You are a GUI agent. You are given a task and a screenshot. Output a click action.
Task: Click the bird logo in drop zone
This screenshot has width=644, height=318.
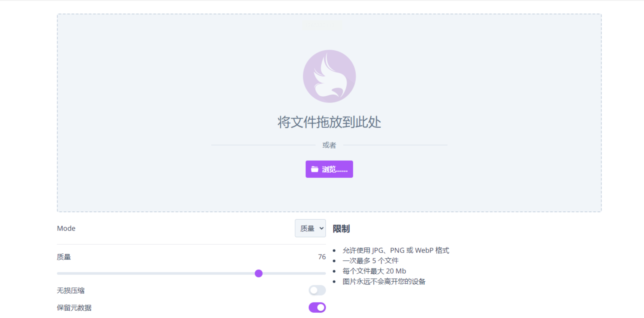[x=329, y=76]
